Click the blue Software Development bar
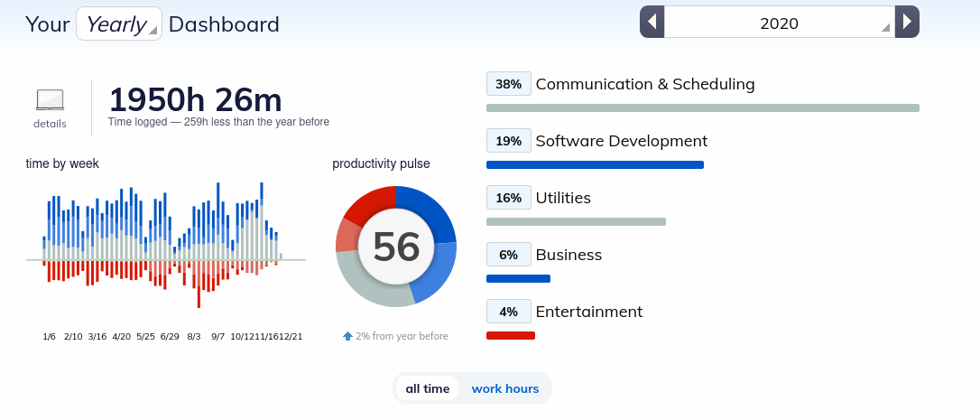This screenshot has width=980, height=420. tap(595, 164)
